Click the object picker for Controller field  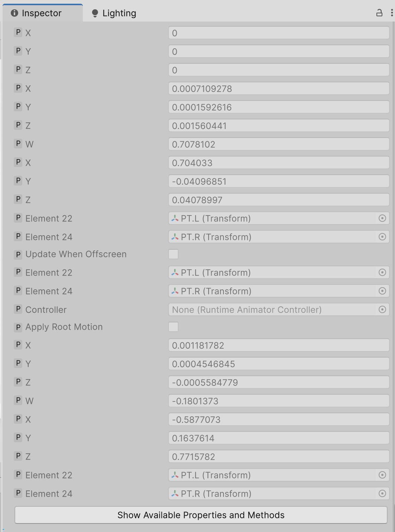[x=382, y=309]
